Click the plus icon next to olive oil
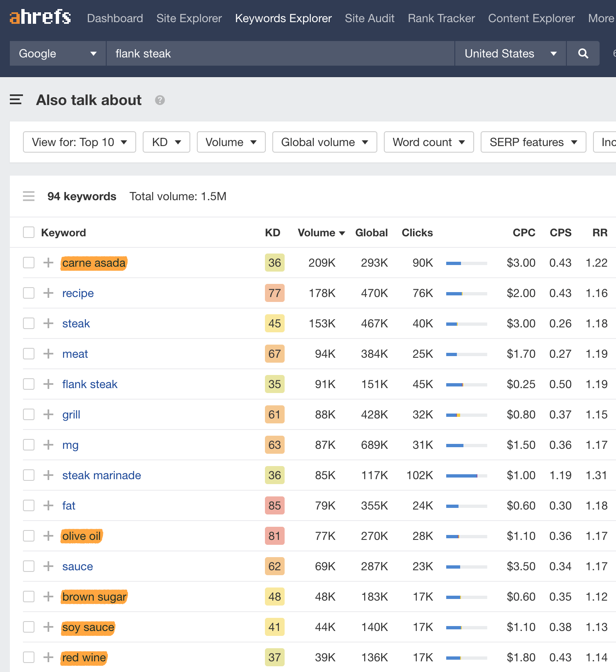Image resolution: width=616 pixels, height=672 pixels. (x=48, y=536)
